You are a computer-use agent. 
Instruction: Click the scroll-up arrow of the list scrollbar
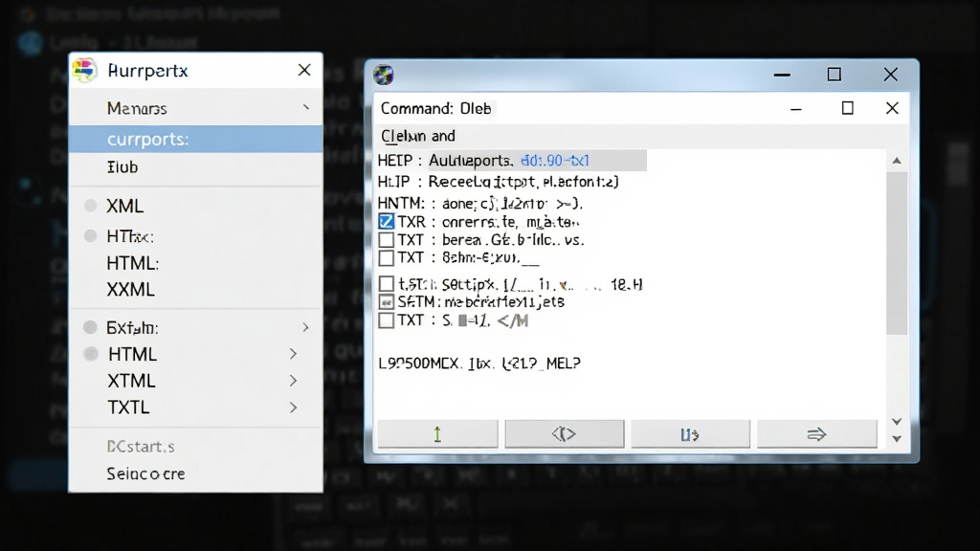(897, 161)
